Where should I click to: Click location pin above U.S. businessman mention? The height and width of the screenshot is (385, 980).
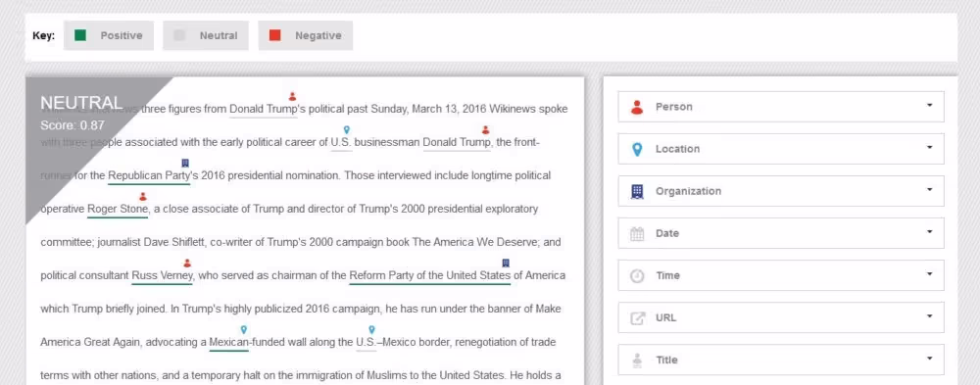click(347, 129)
